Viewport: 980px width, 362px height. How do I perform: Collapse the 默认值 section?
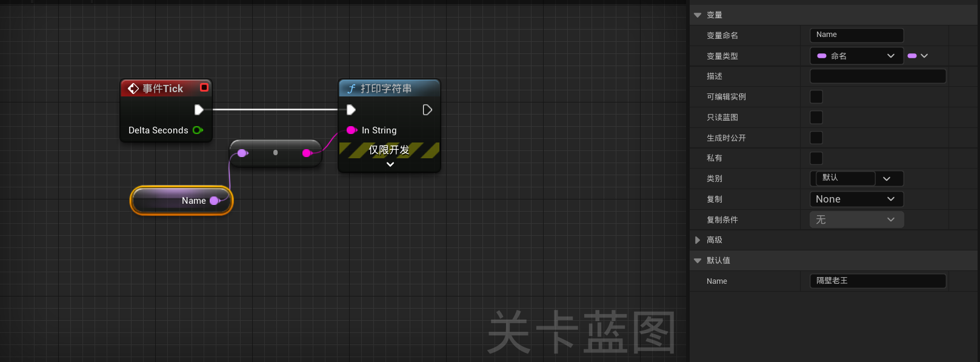coord(698,261)
